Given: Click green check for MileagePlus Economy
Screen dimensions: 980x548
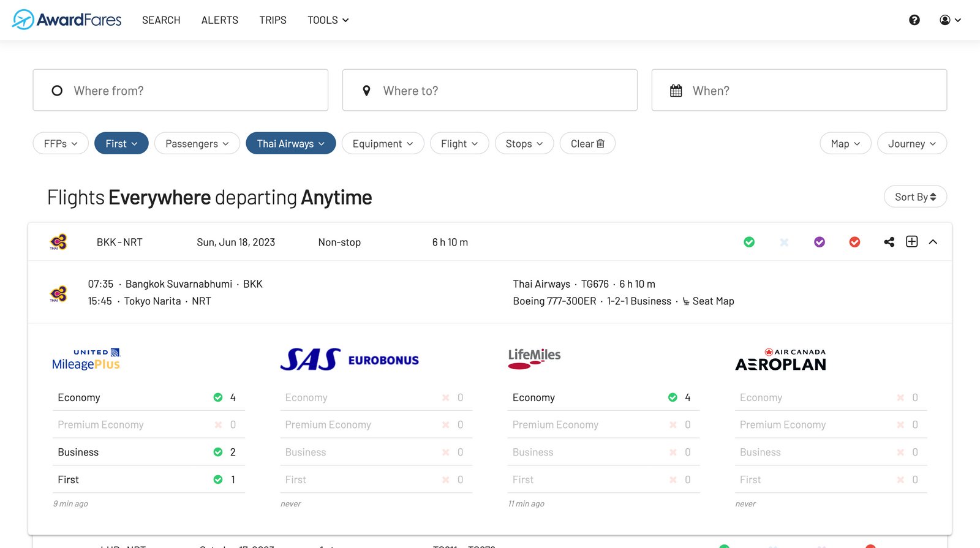Looking at the screenshot, I should pos(218,397).
